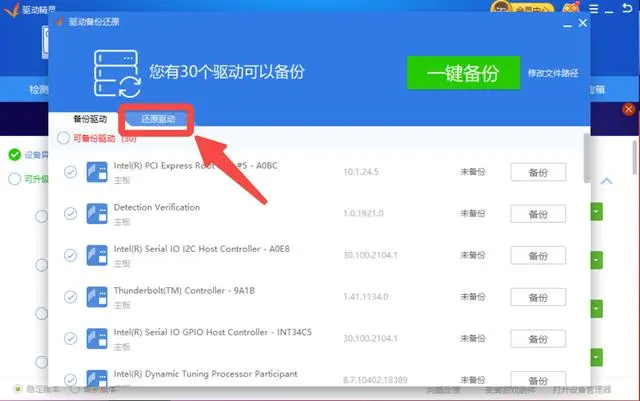Click the Dynamic Tuning Processor Participant icon
The image size is (640, 401).
97,379
